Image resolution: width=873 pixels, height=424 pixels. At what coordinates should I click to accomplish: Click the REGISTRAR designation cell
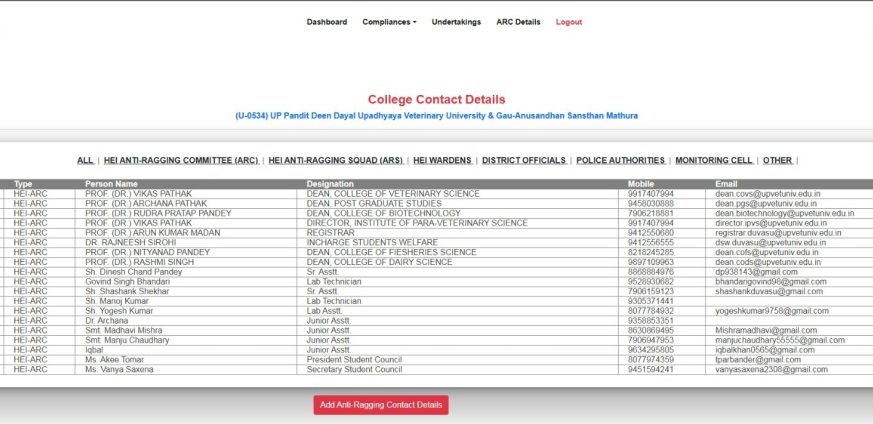point(330,233)
